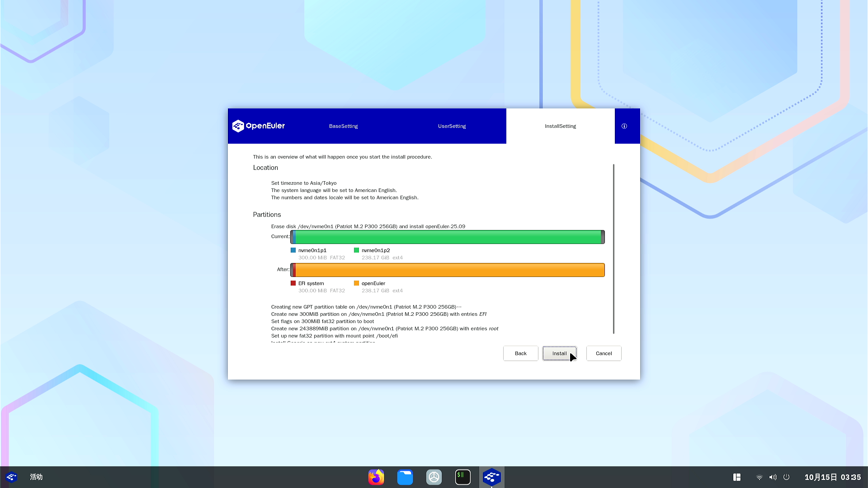Switch to the BaseSetting tab
The width and height of the screenshot is (868, 488).
[343, 126]
